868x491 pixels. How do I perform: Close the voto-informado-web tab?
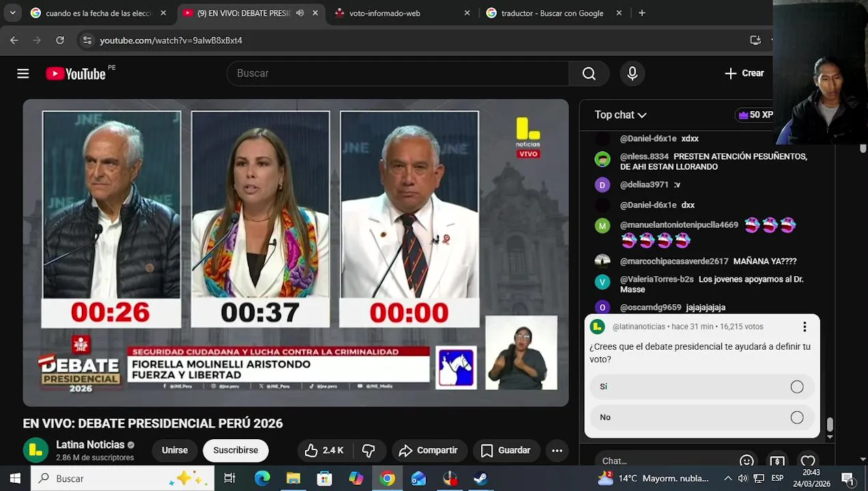pyautogui.click(x=467, y=13)
